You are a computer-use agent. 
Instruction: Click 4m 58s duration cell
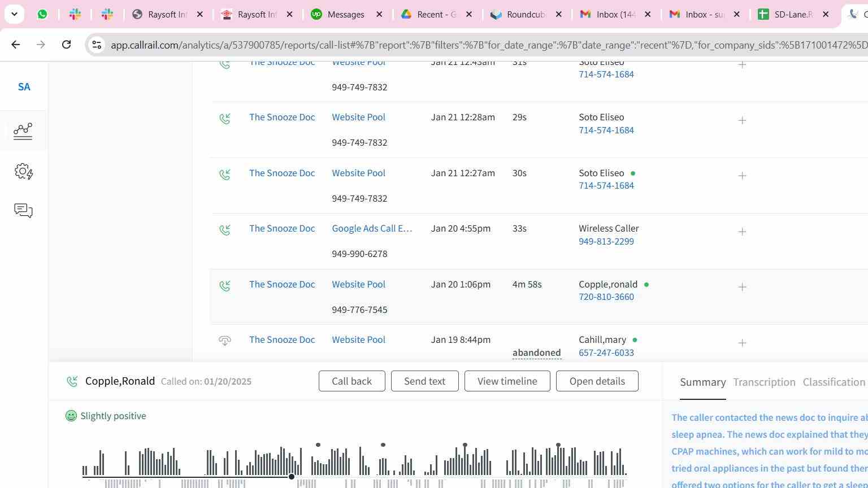click(x=527, y=284)
